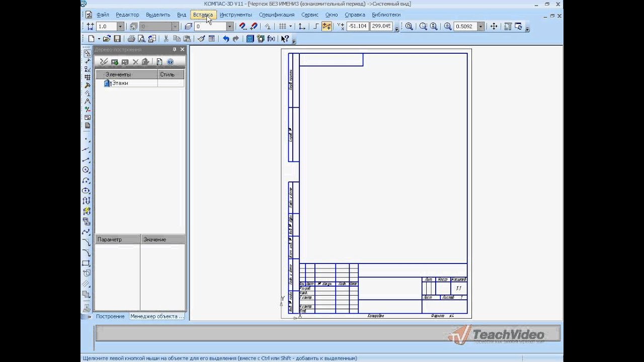Click the Copy properties brush icon
The image size is (644, 362).
pos(201,39)
